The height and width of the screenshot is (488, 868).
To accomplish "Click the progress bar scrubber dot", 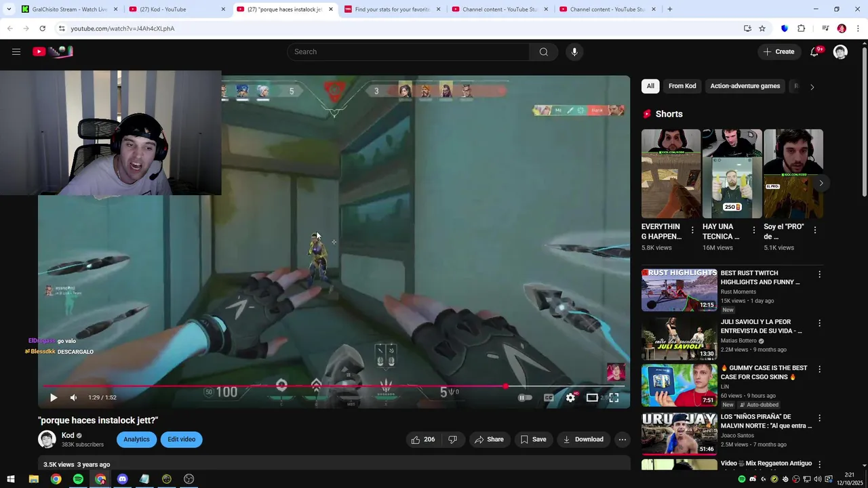I will [506, 386].
